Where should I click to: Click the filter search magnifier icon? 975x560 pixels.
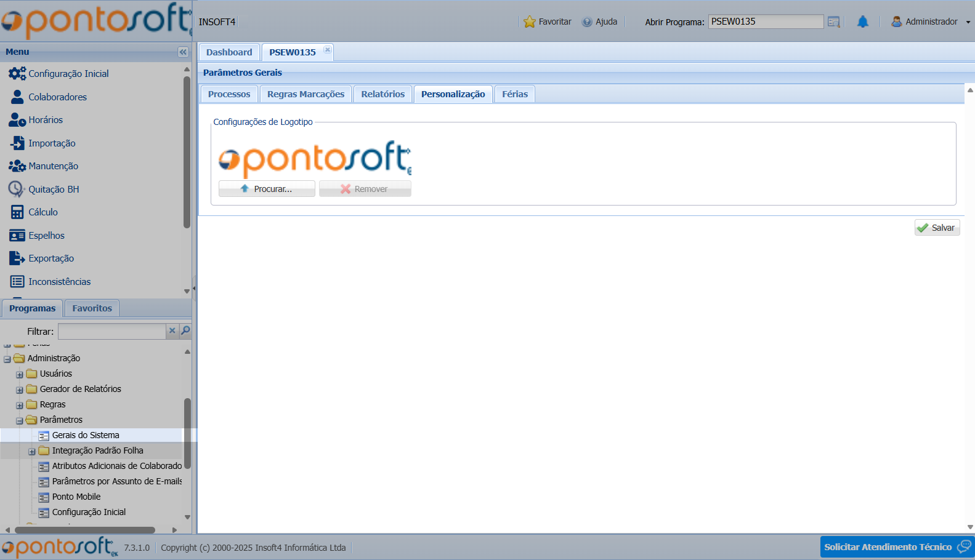185,331
